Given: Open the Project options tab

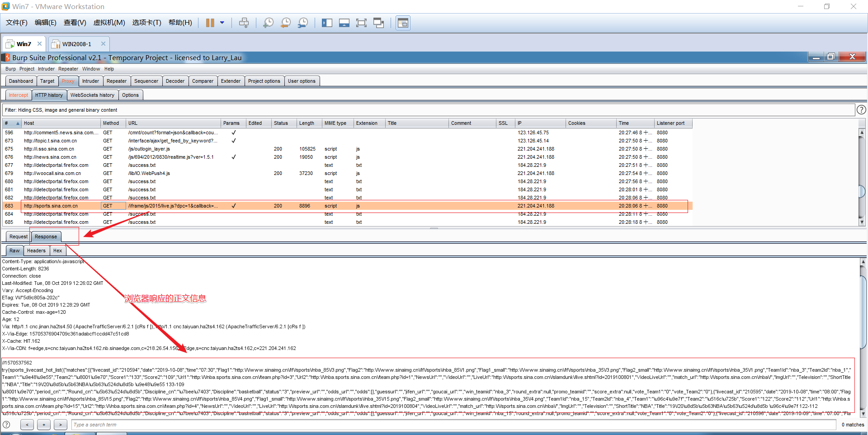Looking at the screenshot, I should (264, 81).
